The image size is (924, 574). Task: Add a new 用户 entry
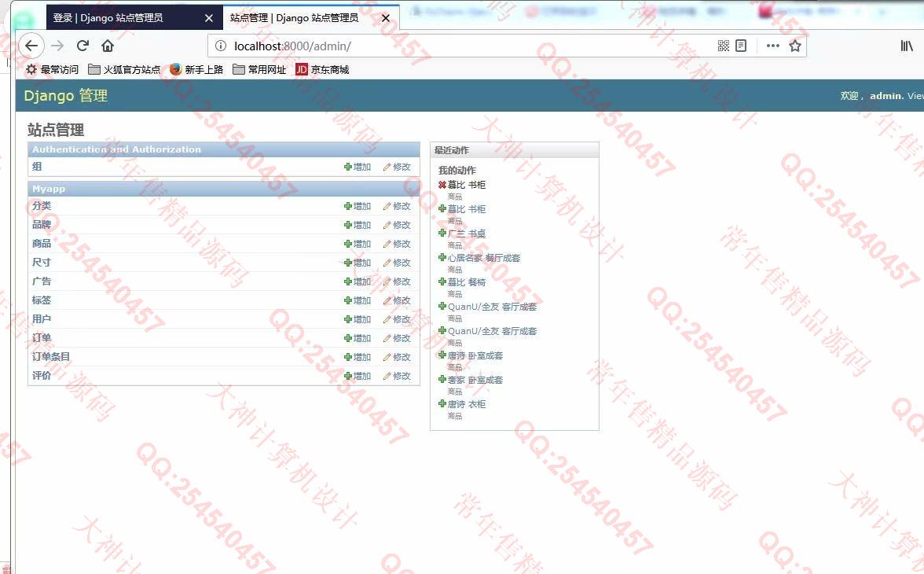point(357,319)
